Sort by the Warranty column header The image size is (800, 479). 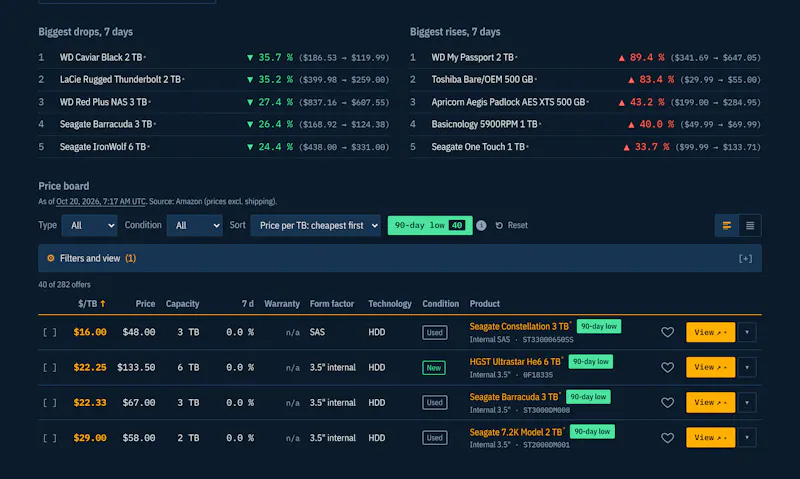tap(282, 304)
